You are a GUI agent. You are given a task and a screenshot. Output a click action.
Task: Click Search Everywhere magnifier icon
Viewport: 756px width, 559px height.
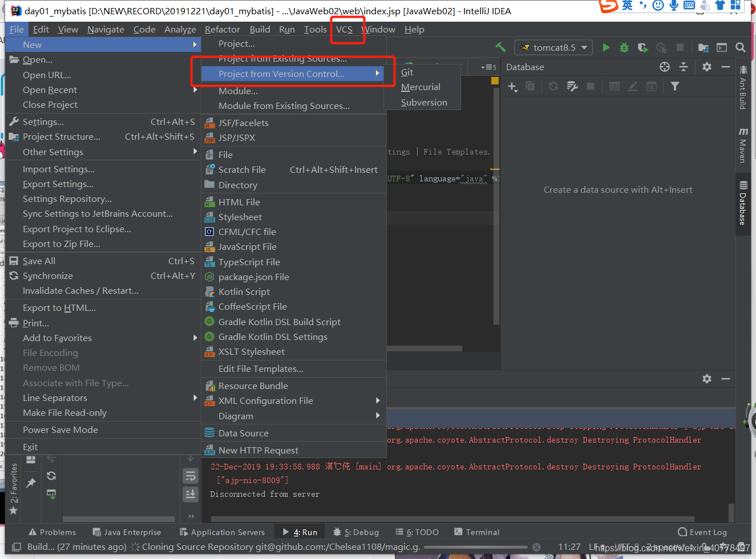pyautogui.click(x=741, y=47)
